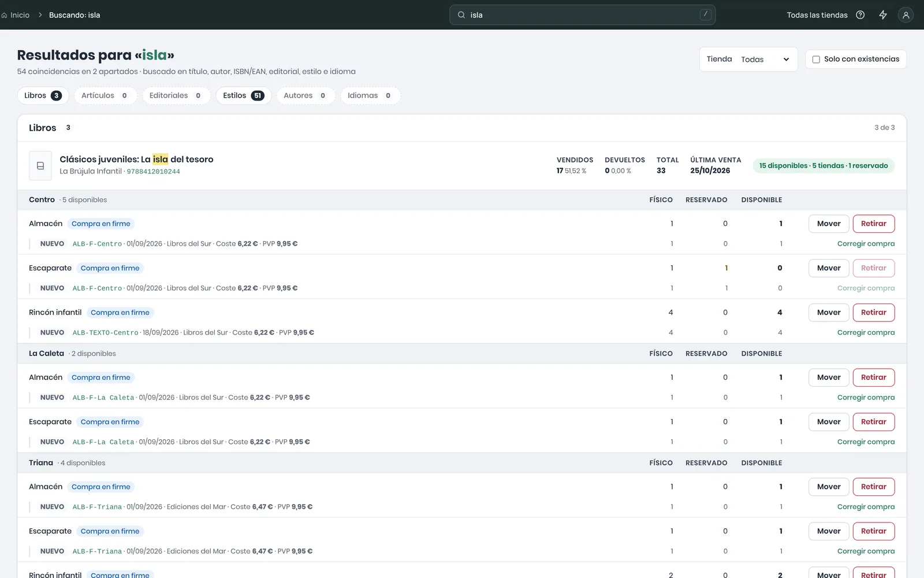Click the slash shortcut badge in search field
Screen dimensions: 924x578
point(705,14)
